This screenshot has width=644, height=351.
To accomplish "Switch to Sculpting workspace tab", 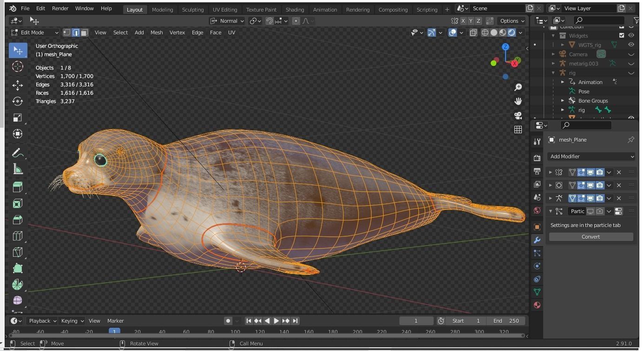I will point(193,9).
